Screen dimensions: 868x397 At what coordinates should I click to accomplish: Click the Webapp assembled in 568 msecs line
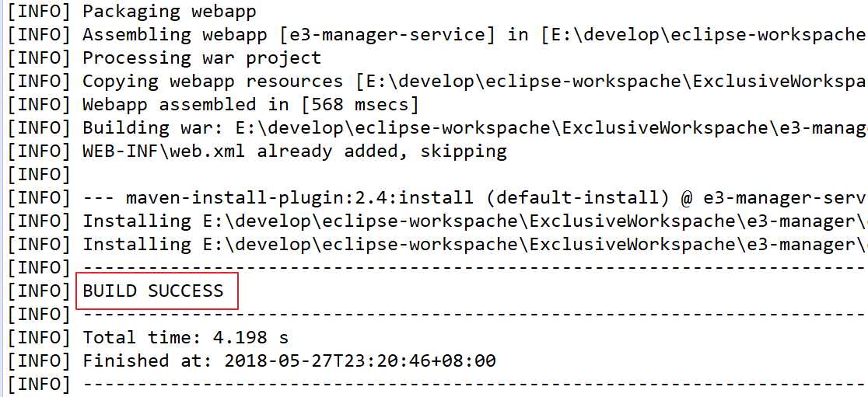(213, 105)
